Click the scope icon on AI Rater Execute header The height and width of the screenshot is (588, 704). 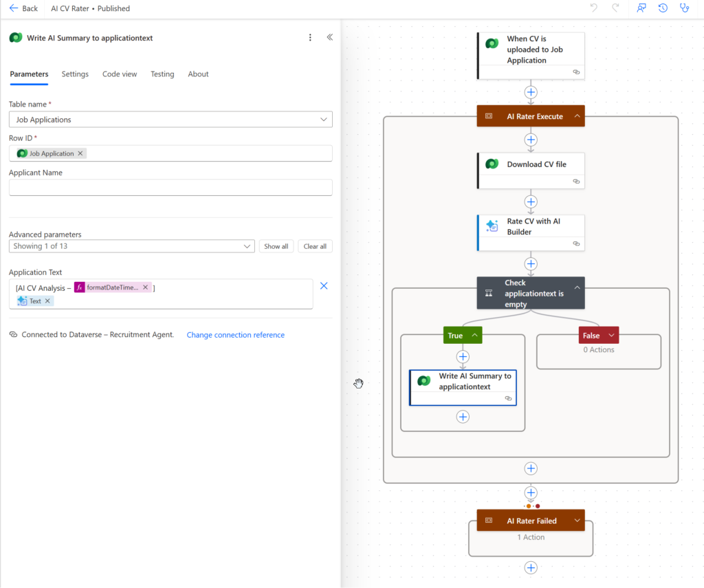489,116
